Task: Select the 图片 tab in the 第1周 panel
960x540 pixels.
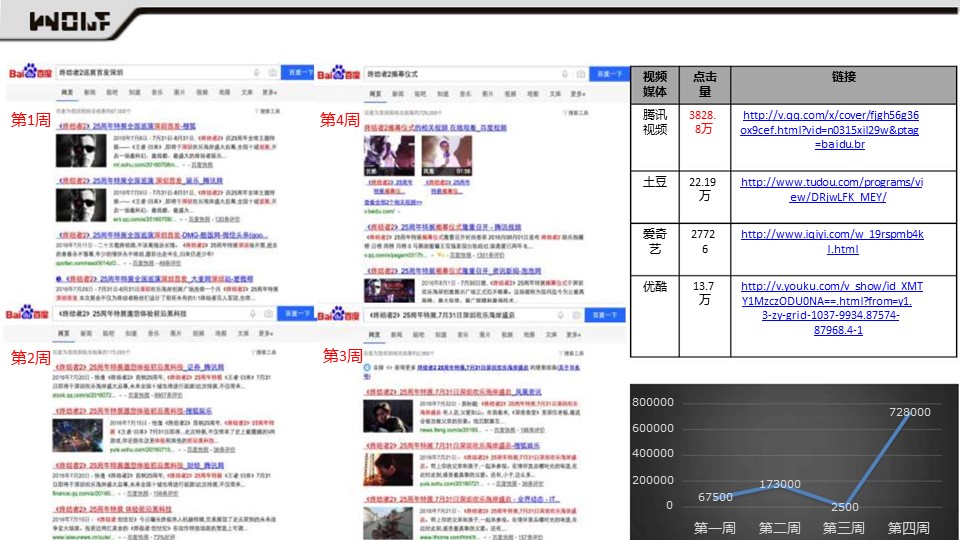Action: tap(179, 92)
